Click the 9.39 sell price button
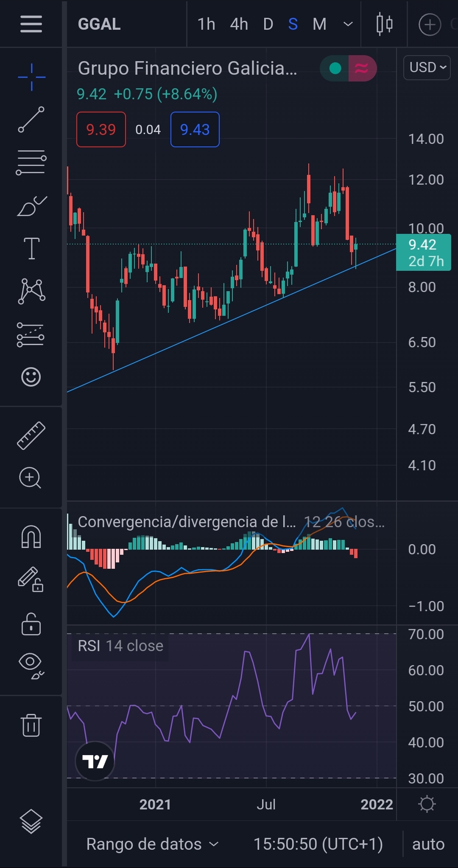 point(101,129)
